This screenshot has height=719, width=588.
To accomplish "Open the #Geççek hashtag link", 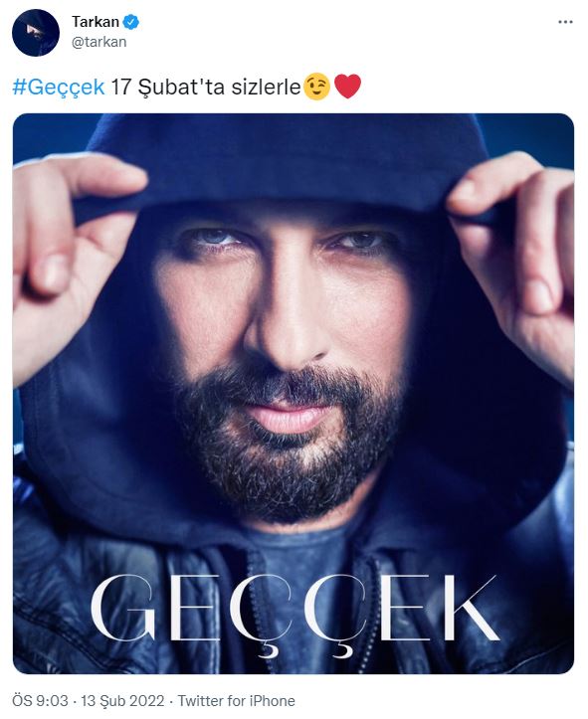I will click(x=59, y=87).
